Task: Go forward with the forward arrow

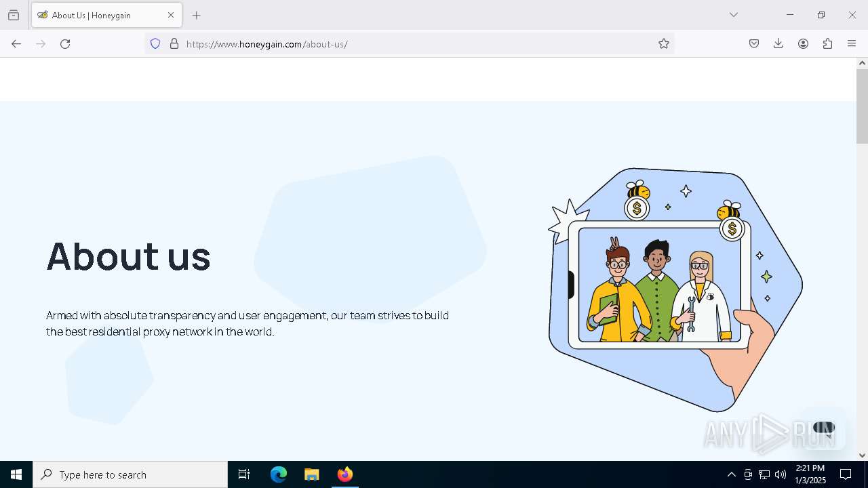Action: [41, 43]
